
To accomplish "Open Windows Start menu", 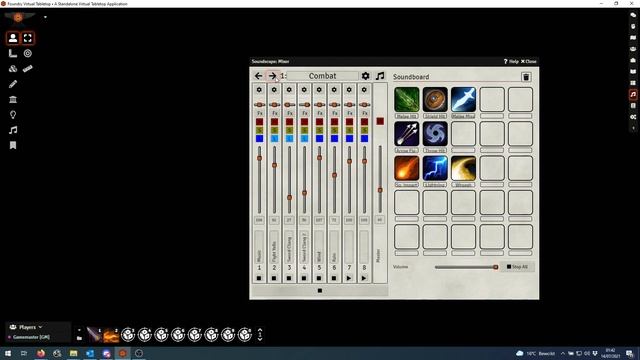I will tap(7, 353).
